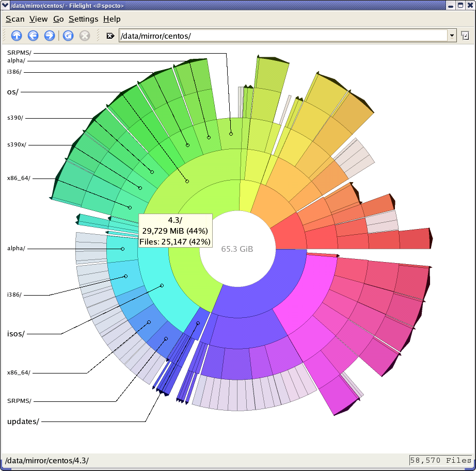Viewport: 476px width, 471px height.
Task: Maximize the Filelight window
Action: pyautogui.click(x=461, y=6)
